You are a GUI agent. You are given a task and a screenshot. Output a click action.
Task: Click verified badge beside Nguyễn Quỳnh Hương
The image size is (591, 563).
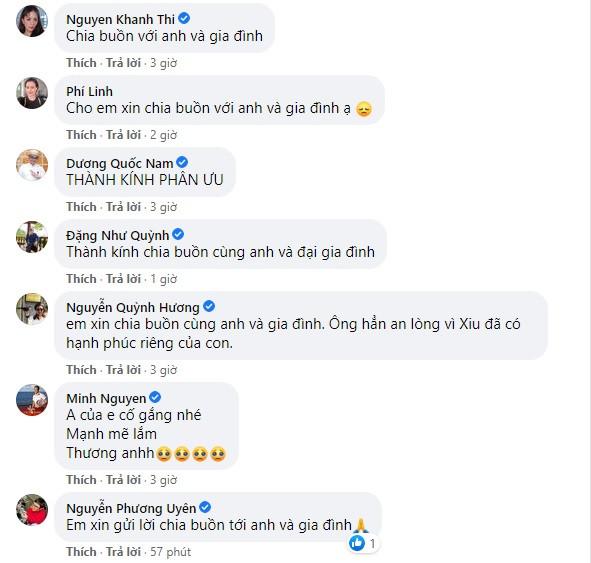coord(209,306)
